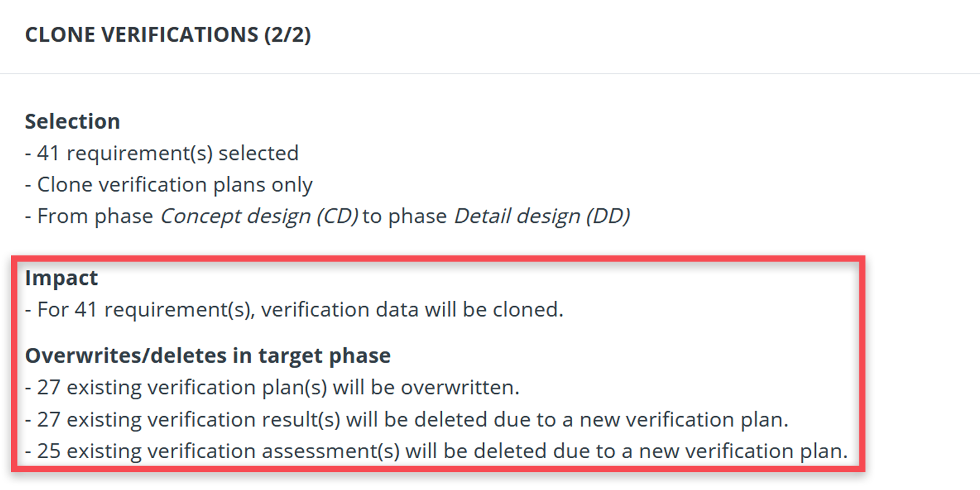Click the "(2/2)" step indicator in title
Viewport: 980px width, 490px height.
pyautogui.click(x=287, y=35)
